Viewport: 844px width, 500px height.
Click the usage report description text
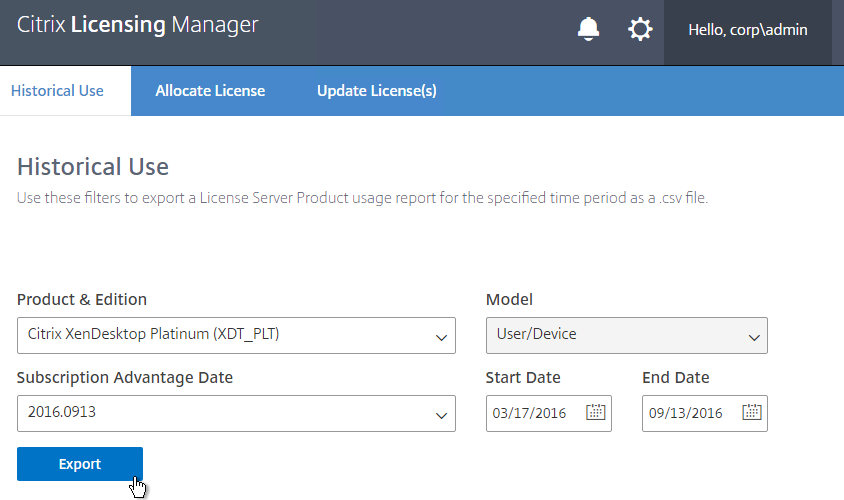click(x=362, y=198)
